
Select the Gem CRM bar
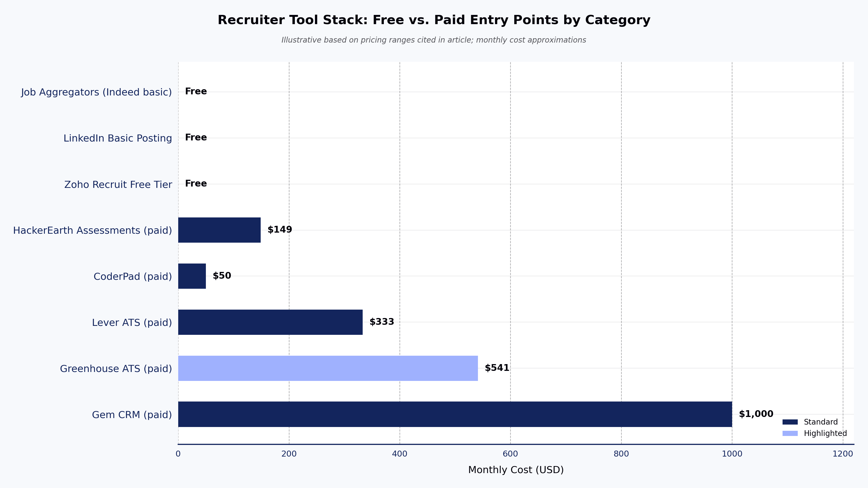[x=455, y=414]
